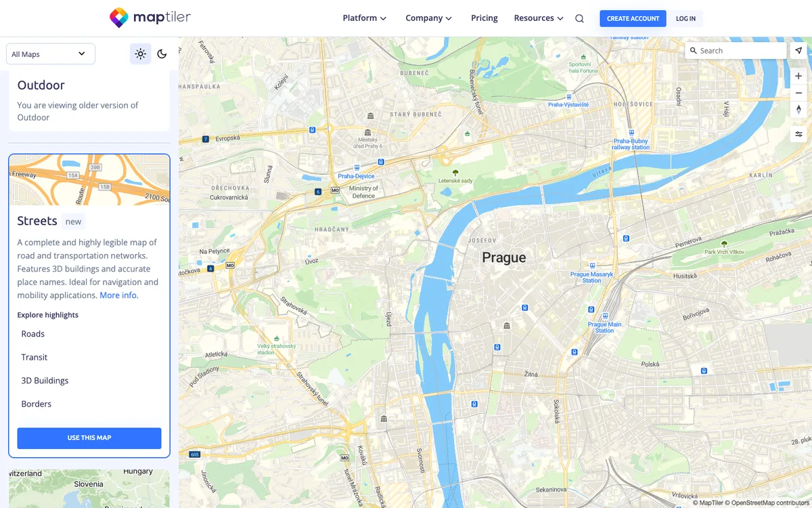Open map settings sliders icon
The image size is (812, 508).
pyautogui.click(x=798, y=134)
